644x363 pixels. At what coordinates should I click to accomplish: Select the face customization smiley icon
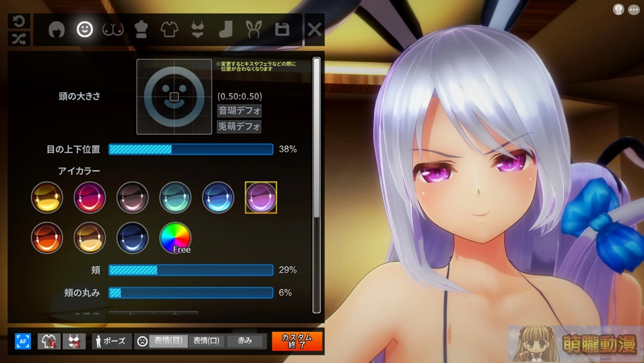[84, 30]
